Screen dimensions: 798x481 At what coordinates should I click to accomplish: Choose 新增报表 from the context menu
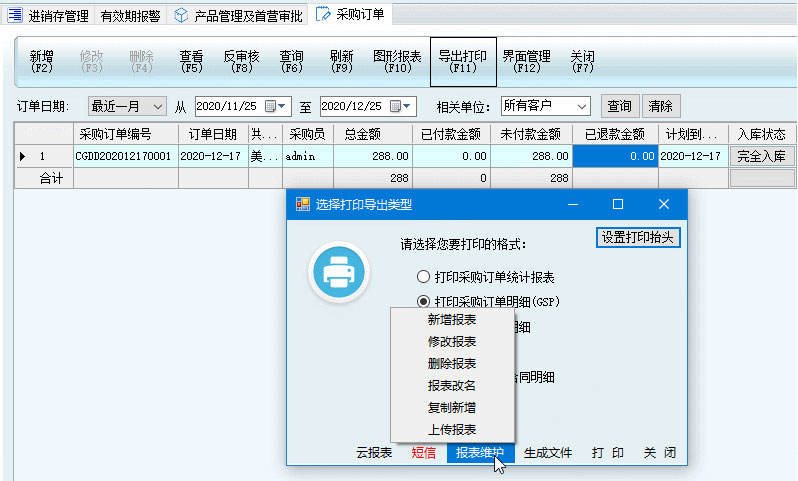click(x=452, y=320)
